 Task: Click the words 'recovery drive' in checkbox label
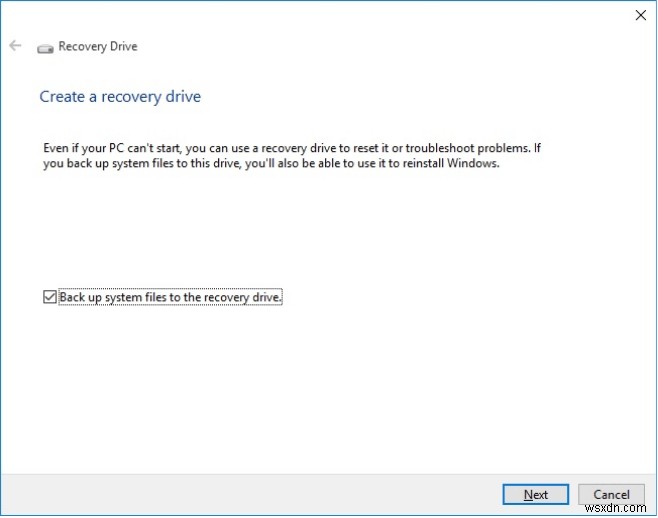point(246,297)
